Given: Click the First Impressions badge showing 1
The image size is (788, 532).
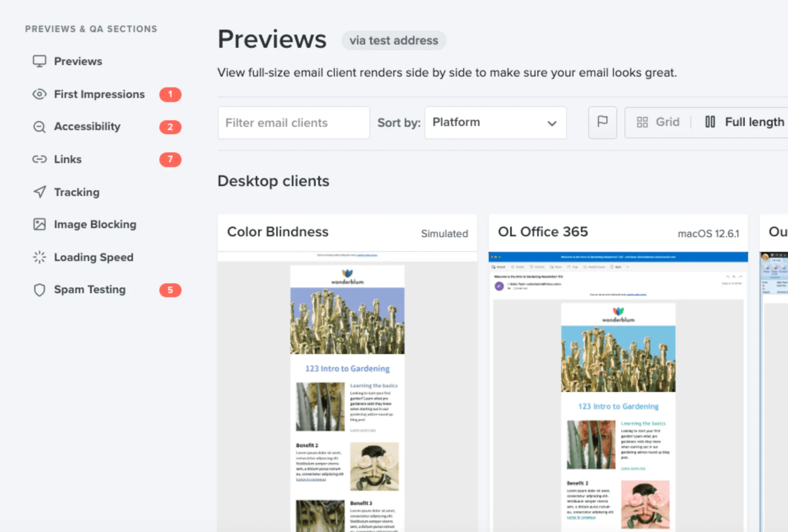Looking at the screenshot, I should [170, 94].
